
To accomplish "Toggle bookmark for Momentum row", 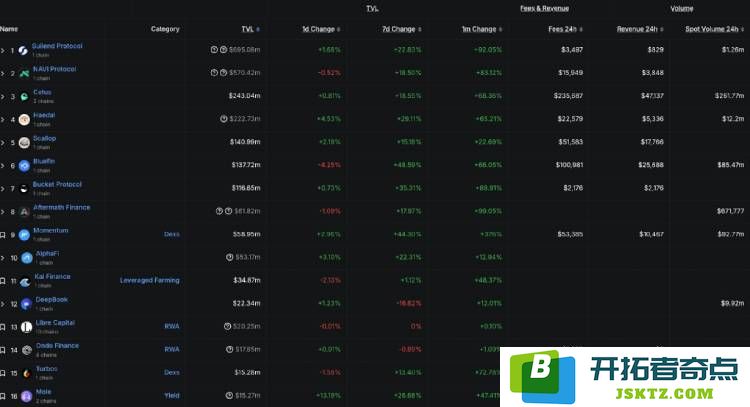I will point(3,235).
